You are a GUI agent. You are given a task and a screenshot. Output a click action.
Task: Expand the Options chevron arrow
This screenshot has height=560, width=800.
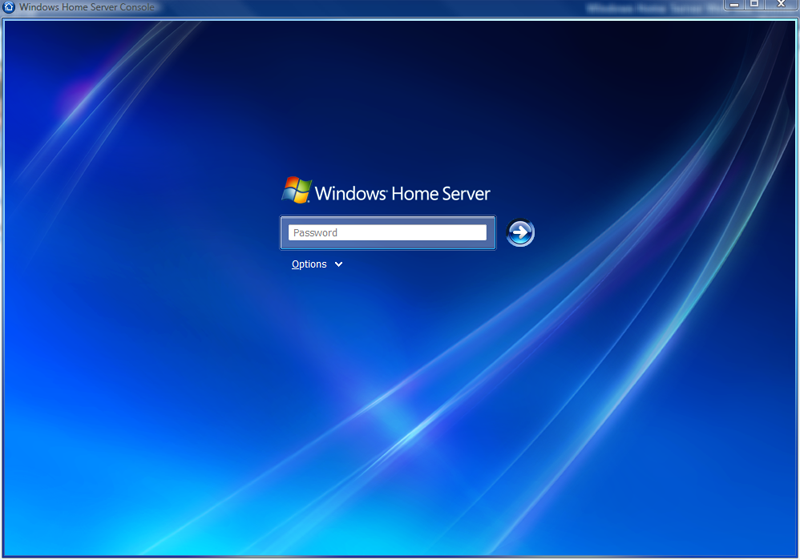point(338,264)
